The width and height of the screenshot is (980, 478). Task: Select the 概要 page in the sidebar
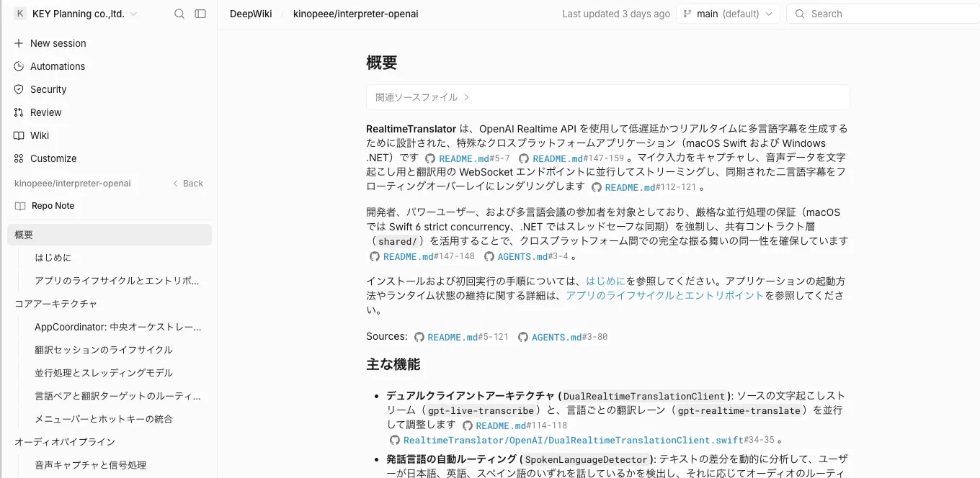point(110,235)
